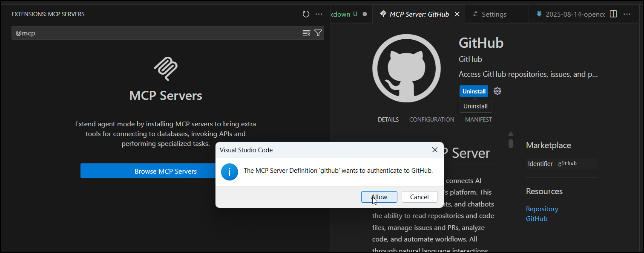Refresh the MCP servers extension list
The width and height of the screenshot is (644, 253).
pos(306,14)
